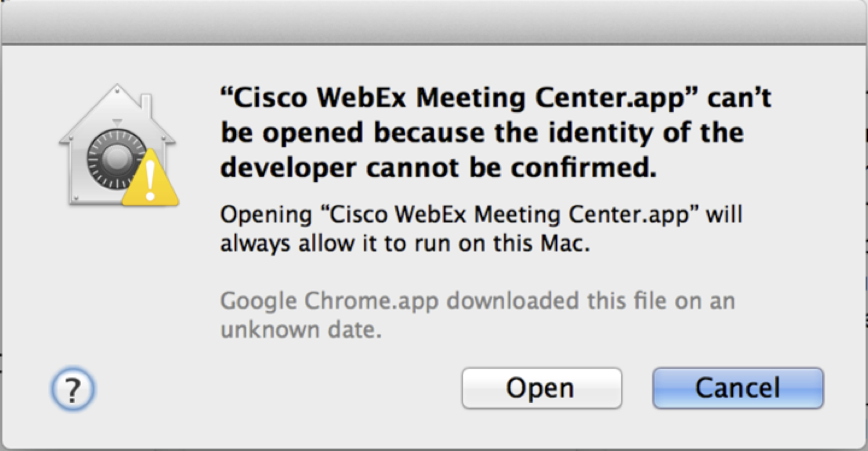
Task: Click the phrase developer cannot be confirmed
Action: [440, 168]
